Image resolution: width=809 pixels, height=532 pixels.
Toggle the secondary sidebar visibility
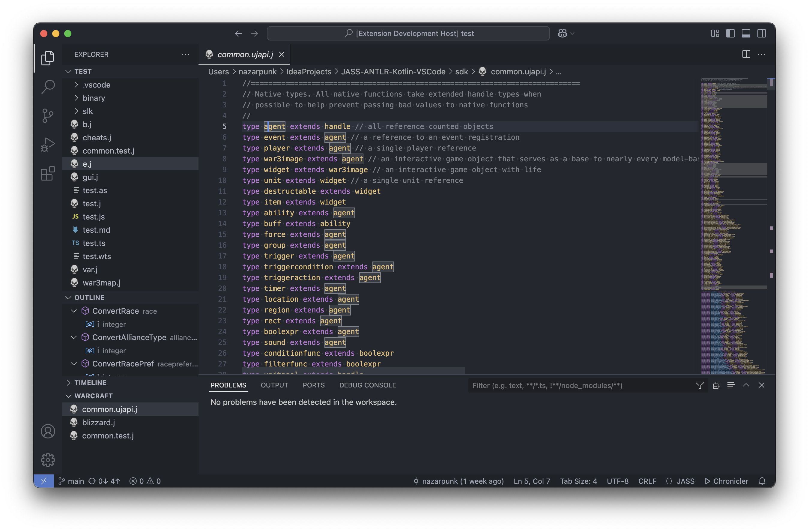pyautogui.click(x=761, y=33)
